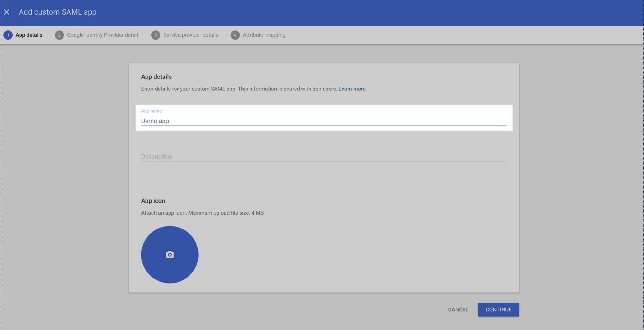Select step 3 circle in the stepper
This screenshot has height=330, width=644.
[x=155, y=35]
